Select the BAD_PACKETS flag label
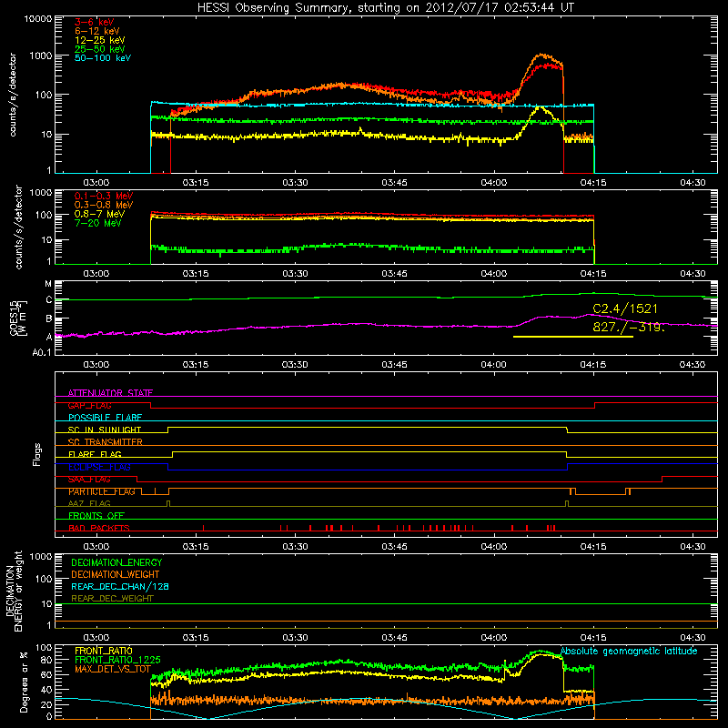The image size is (728, 728). [99, 528]
